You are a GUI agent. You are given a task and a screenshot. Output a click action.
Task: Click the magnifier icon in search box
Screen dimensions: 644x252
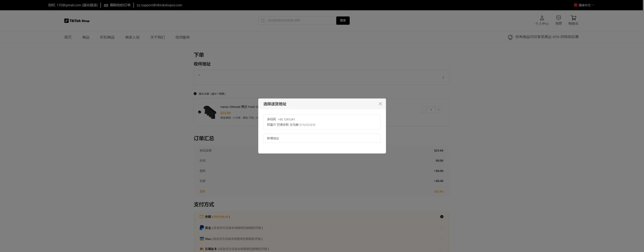(263, 21)
